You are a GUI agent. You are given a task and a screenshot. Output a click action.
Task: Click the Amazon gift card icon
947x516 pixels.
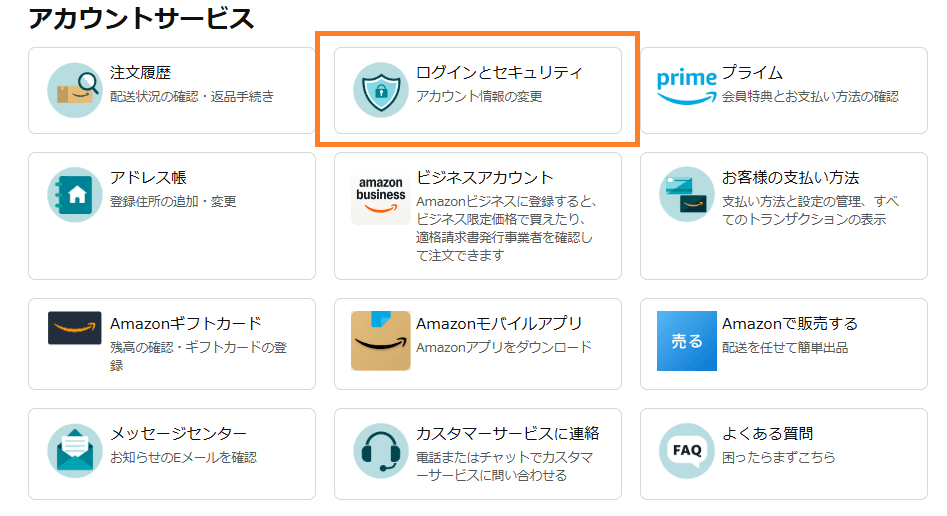75,328
